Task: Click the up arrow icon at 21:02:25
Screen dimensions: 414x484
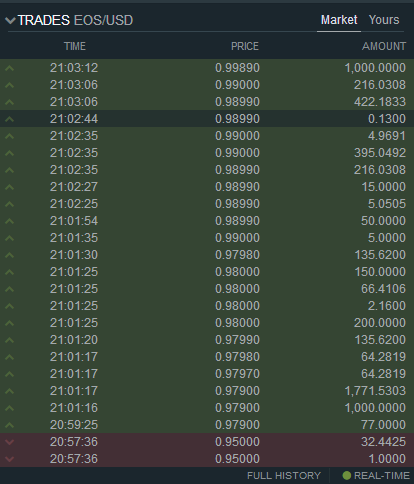Action: point(10,204)
